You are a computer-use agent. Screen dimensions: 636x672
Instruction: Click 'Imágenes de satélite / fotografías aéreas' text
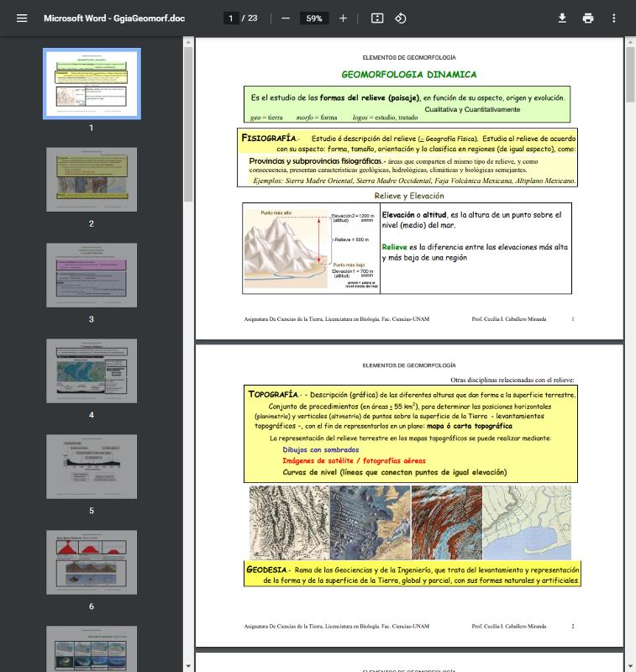click(354, 460)
